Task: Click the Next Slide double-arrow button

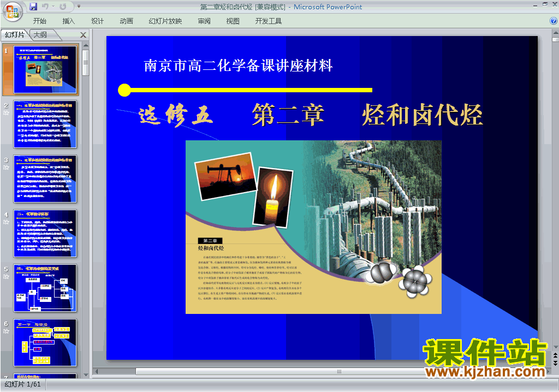Action: click(555, 363)
